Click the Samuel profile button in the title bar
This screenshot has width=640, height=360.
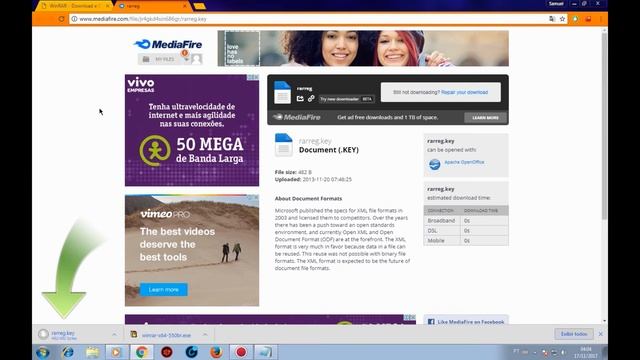click(x=556, y=4)
